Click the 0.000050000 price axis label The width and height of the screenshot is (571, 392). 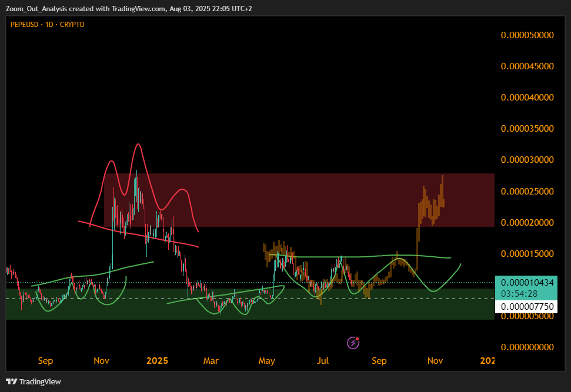tap(527, 35)
